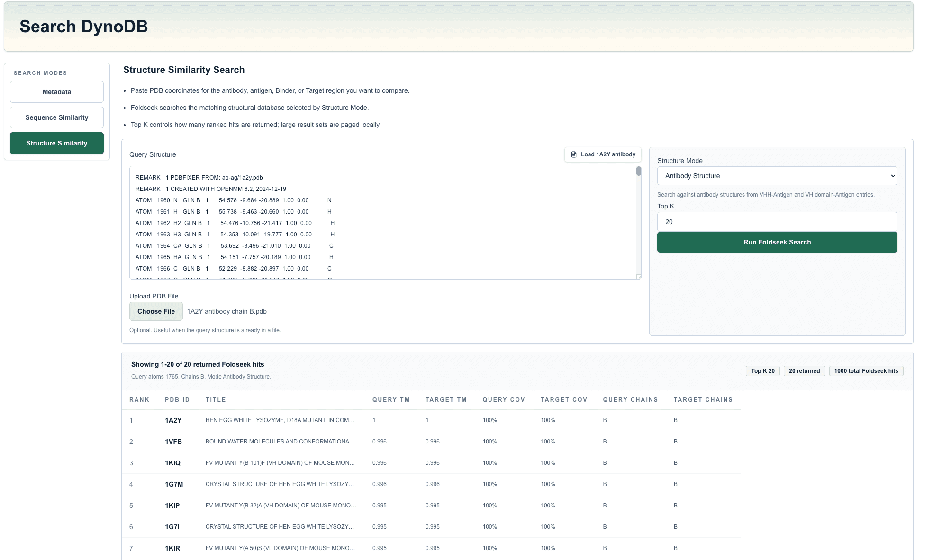The image size is (942, 560).
Task: Click the QUERY TM column header
Action: (391, 400)
